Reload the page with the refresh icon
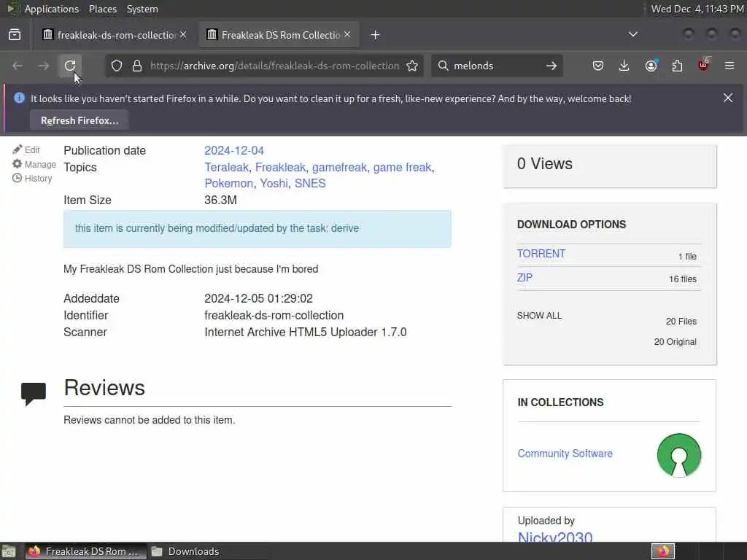Image resolution: width=747 pixels, height=560 pixels. 70,66
